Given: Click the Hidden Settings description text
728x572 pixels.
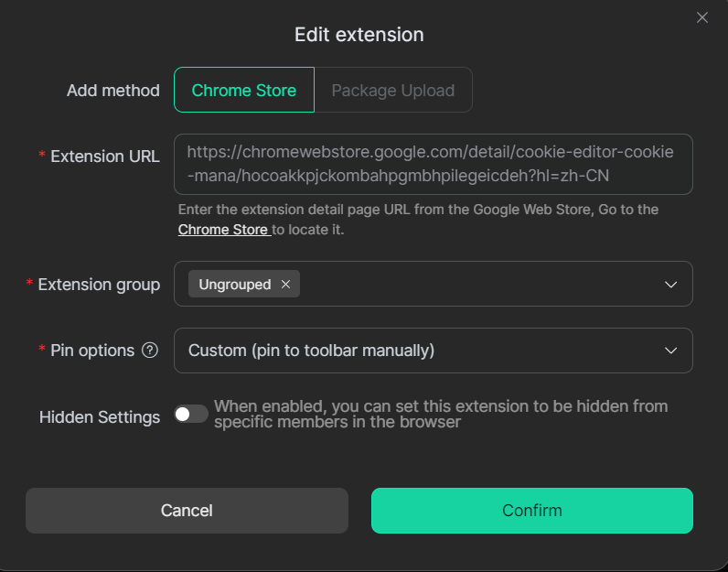Looking at the screenshot, I should 441,415.
